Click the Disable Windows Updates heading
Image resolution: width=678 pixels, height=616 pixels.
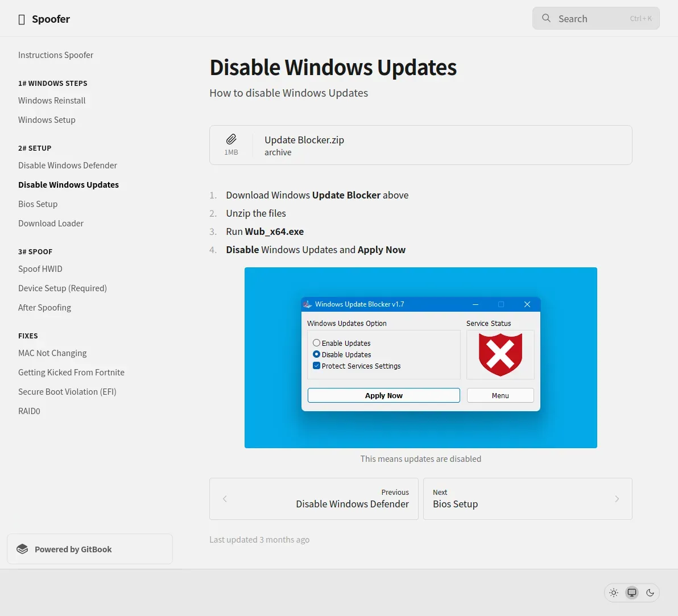333,68
